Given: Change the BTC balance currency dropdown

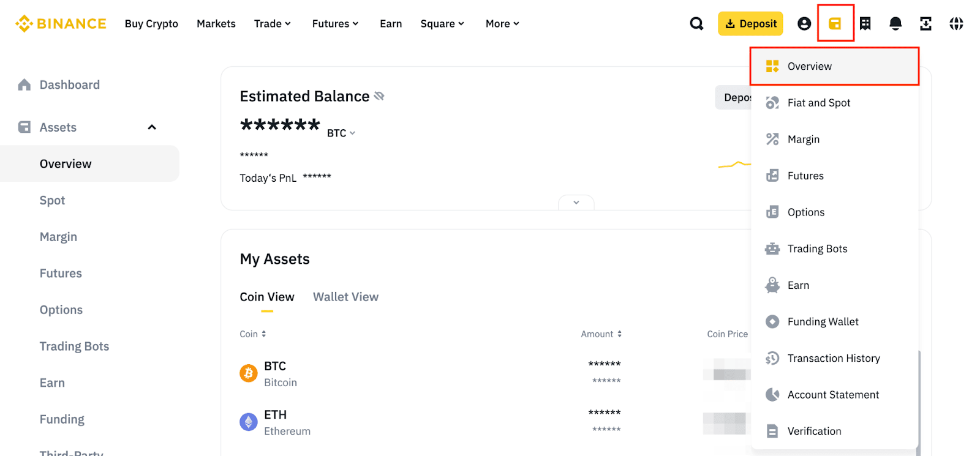Looking at the screenshot, I should pyautogui.click(x=341, y=133).
